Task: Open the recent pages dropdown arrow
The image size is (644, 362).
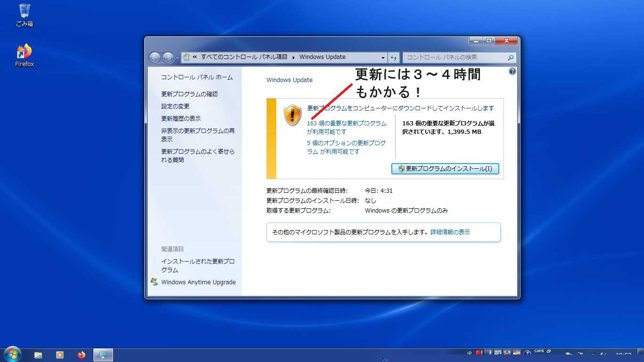Action: (177, 58)
